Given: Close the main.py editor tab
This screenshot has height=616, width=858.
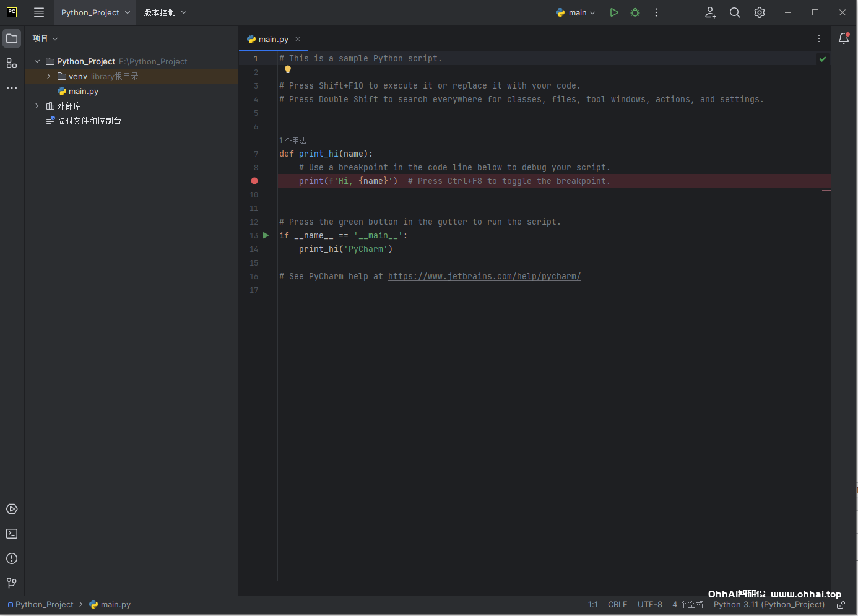Looking at the screenshot, I should [298, 39].
